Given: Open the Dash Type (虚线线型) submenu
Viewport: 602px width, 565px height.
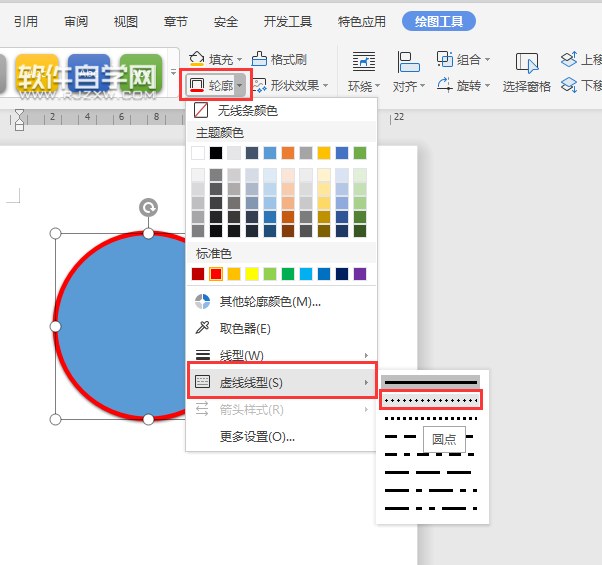Looking at the screenshot, I should coord(281,382).
